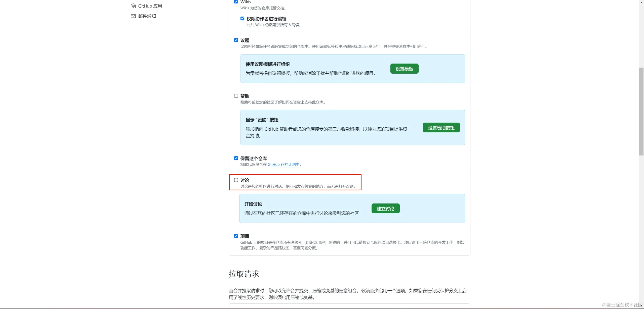Enable the 讨论 checkbox
The image size is (644, 309).
coord(236,180)
